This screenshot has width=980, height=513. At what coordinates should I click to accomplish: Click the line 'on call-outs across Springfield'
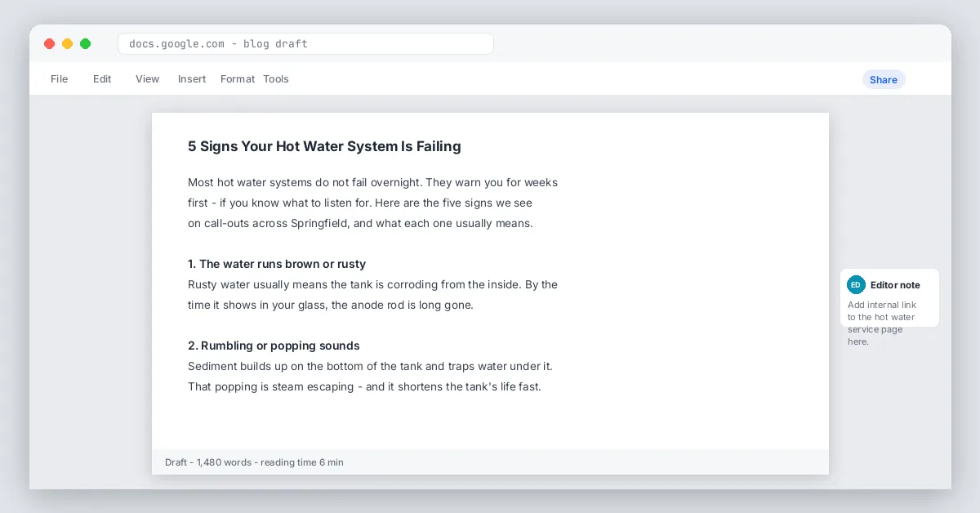(x=360, y=223)
